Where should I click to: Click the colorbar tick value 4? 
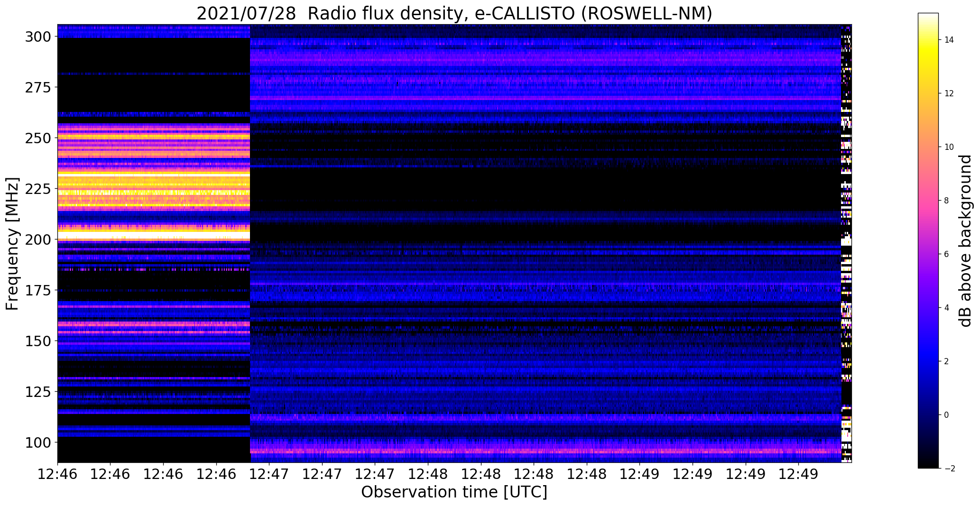click(x=946, y=308)
